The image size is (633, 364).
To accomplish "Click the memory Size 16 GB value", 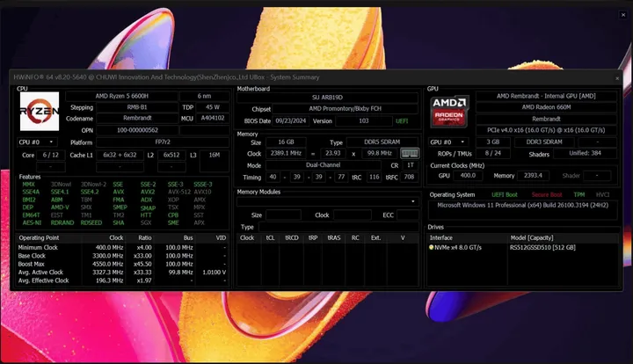I will (x=286, y=142).
